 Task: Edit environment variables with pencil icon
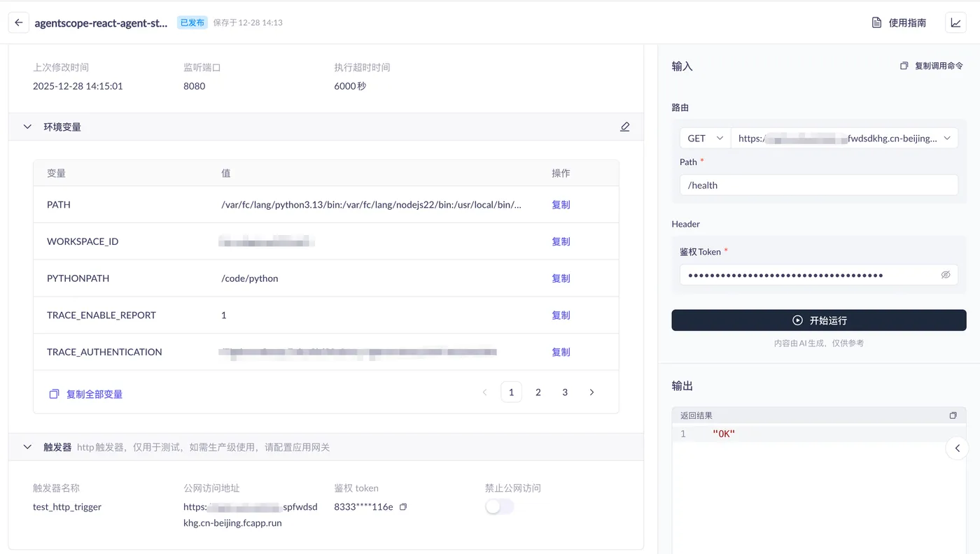click(x=625, y=127)
